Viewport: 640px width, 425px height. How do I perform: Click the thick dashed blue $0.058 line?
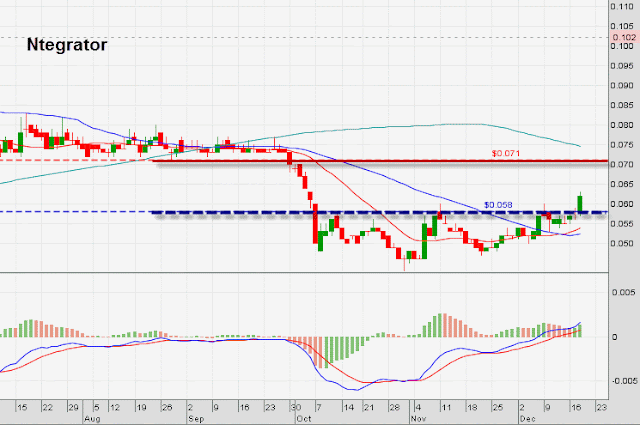(380, 212)
